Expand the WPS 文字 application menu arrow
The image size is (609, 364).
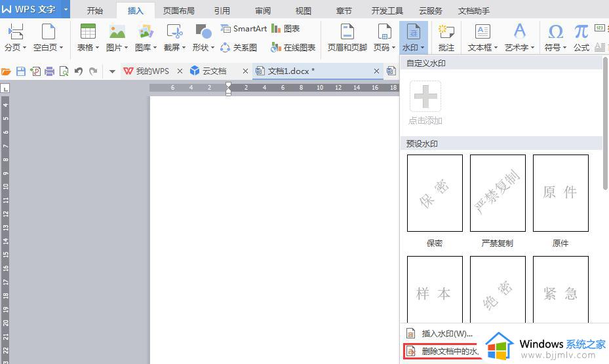point(66,9)
